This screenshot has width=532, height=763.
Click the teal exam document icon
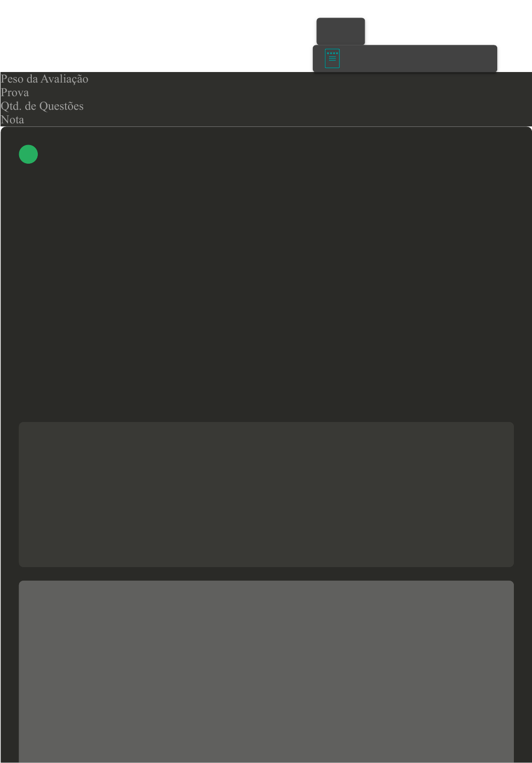332,58
